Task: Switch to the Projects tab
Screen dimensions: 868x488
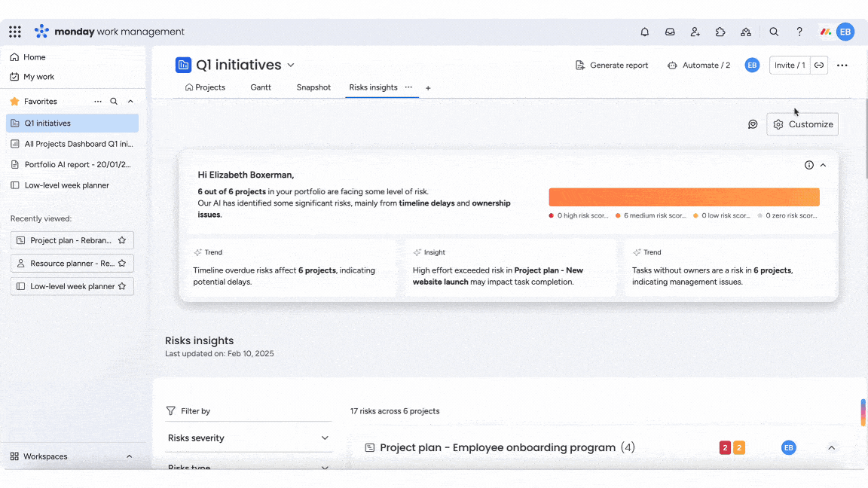Action: click(x=205, y=87)
